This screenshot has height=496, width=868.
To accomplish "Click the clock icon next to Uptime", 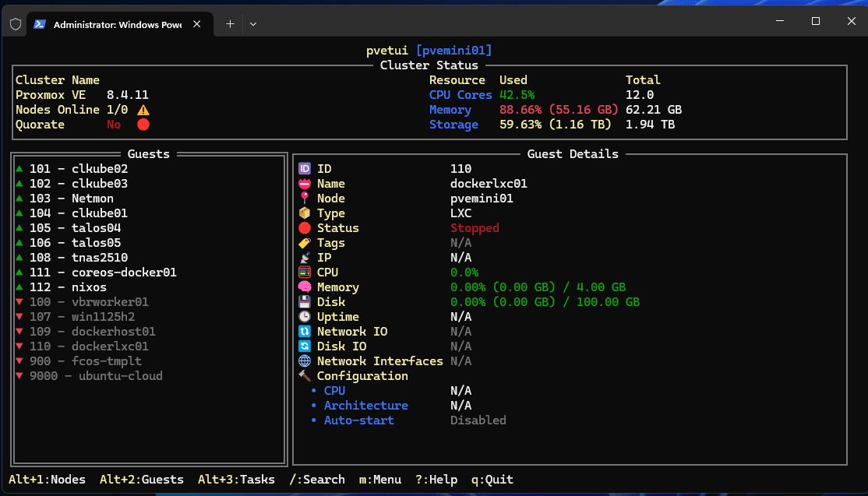I will (x=305, y=317).
